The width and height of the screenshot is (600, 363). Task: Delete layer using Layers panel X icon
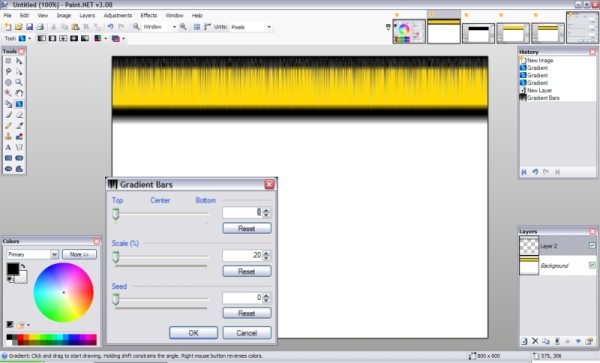click(x=535, y=341)
